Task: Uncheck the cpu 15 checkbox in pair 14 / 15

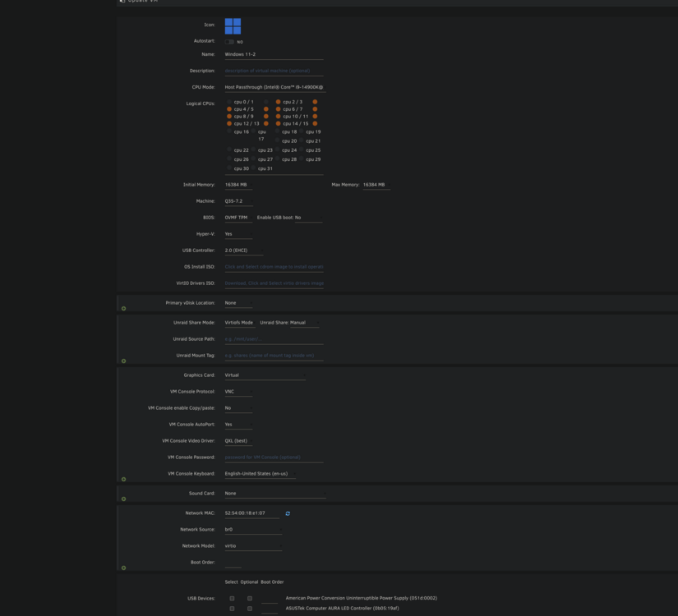Action: (x=315, y=124)
